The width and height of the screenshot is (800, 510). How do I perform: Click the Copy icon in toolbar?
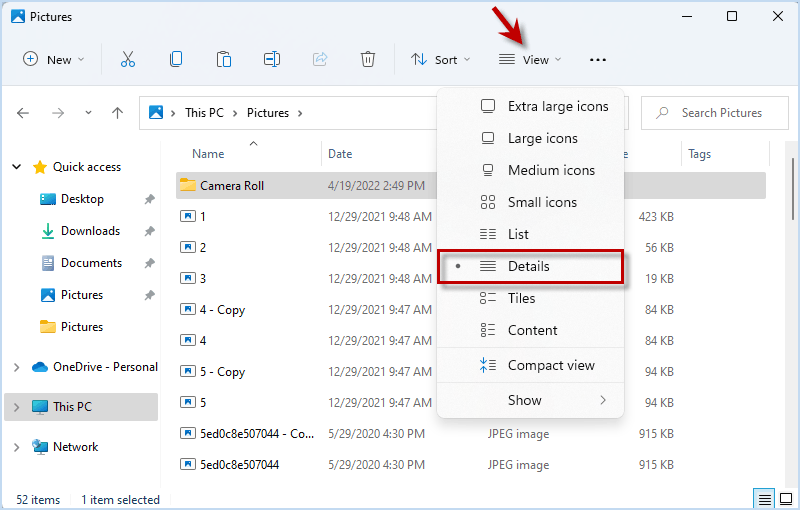coord(176,60)
